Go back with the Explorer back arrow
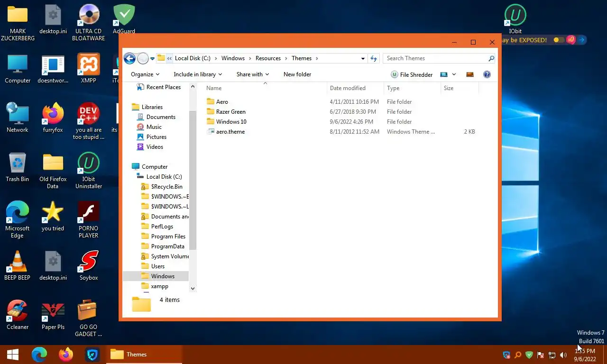The image size is (607, 364). coord(129,58)
